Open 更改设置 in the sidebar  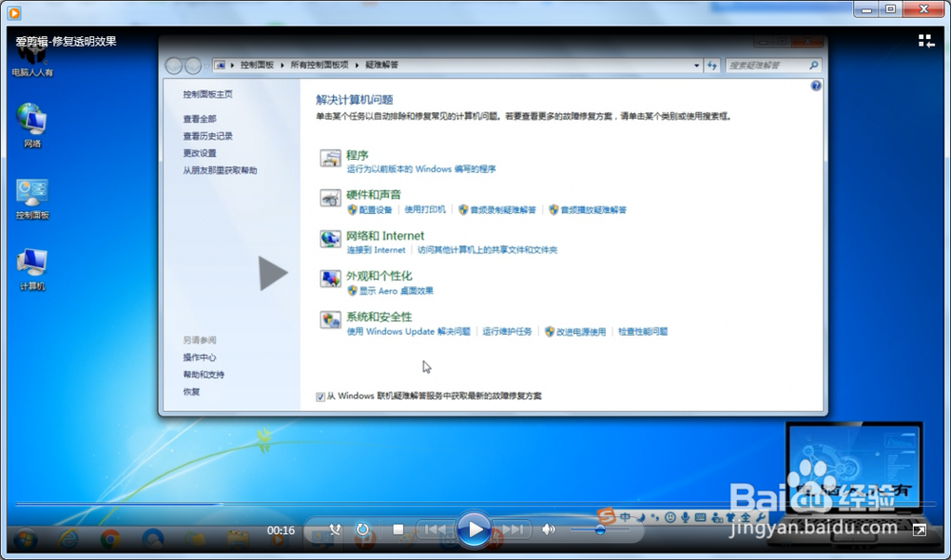tap(200, 153)
